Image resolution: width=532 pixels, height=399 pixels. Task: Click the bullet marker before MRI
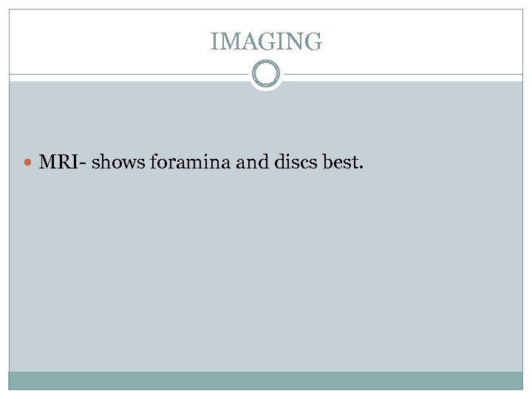point(29,161)
